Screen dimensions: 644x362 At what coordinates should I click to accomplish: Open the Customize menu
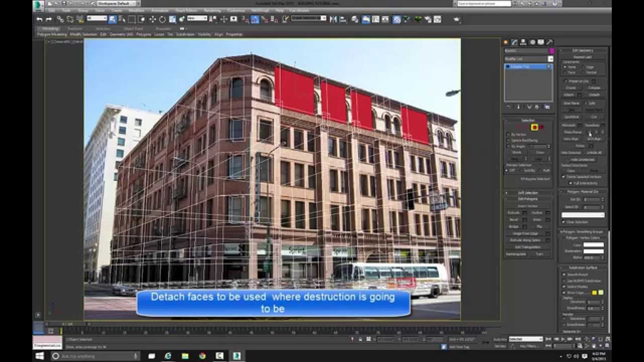click(236, 10)
